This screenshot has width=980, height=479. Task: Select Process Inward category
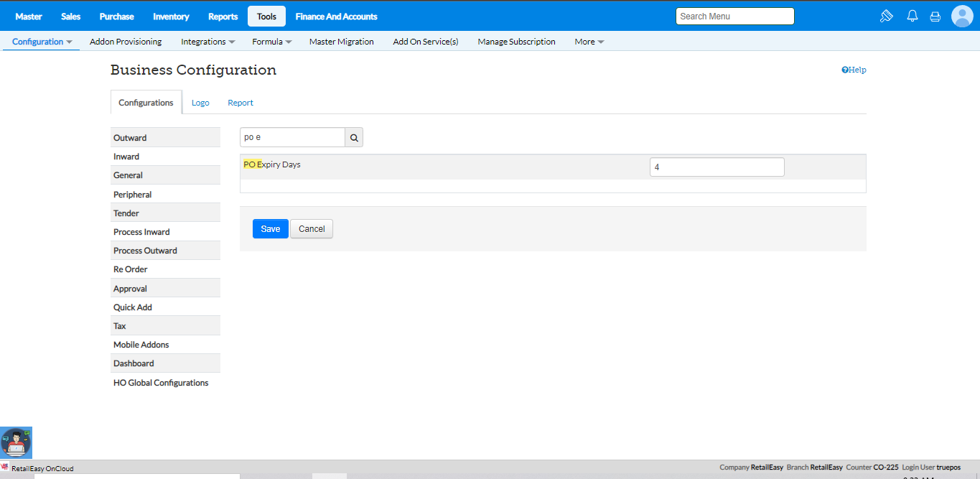tap(165, 232)
